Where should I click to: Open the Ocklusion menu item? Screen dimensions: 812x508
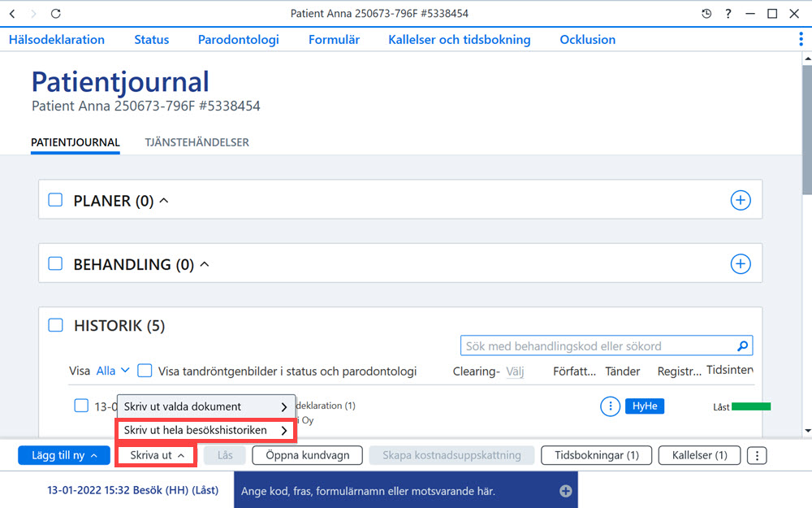coord(588,39)
